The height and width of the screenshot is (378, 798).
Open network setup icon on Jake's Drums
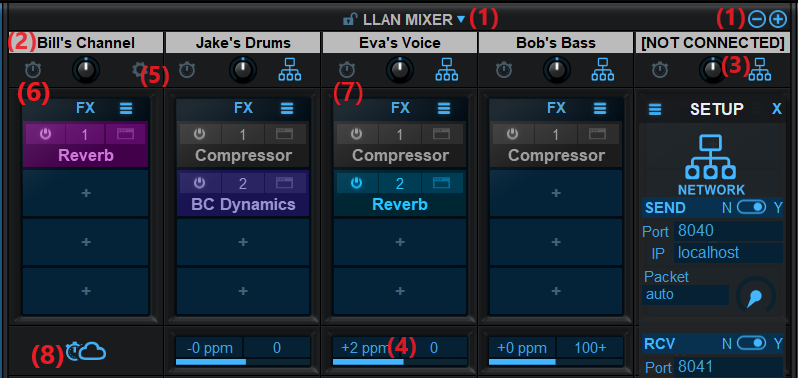tap(290, 70)
